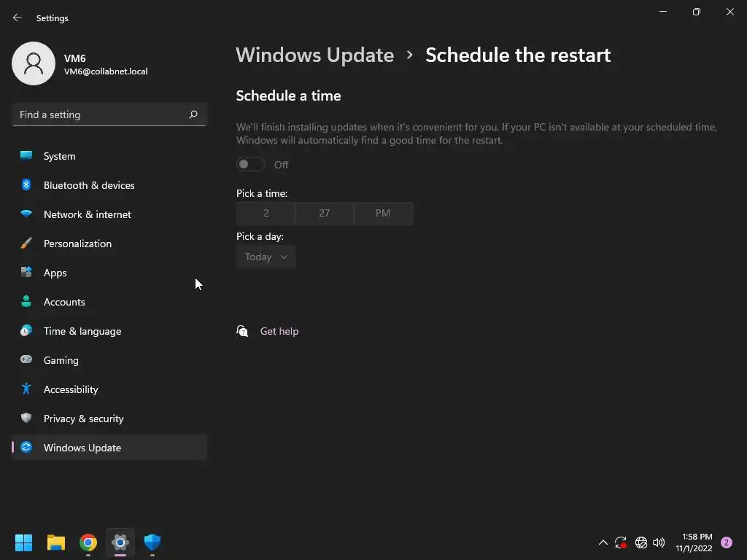747x560 pixels.
Task: Click the Privacy shield icon
Action: click(26, 418)
